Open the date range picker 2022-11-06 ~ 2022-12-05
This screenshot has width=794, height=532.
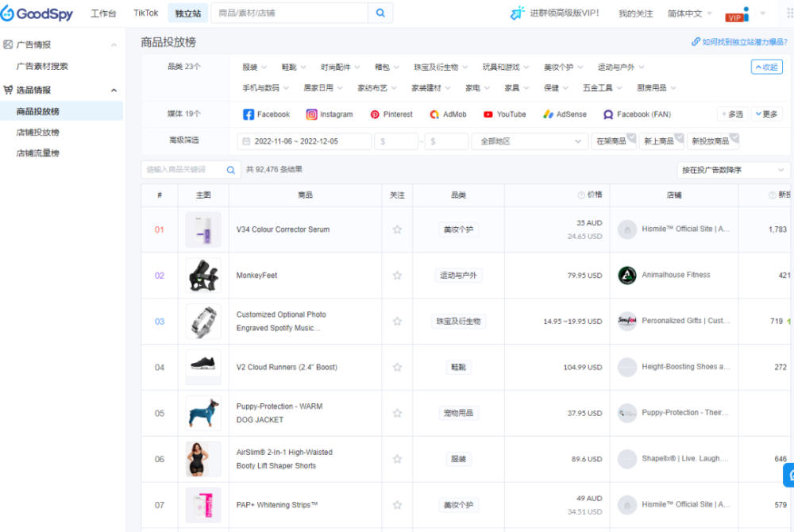click(x=304, y=141)
